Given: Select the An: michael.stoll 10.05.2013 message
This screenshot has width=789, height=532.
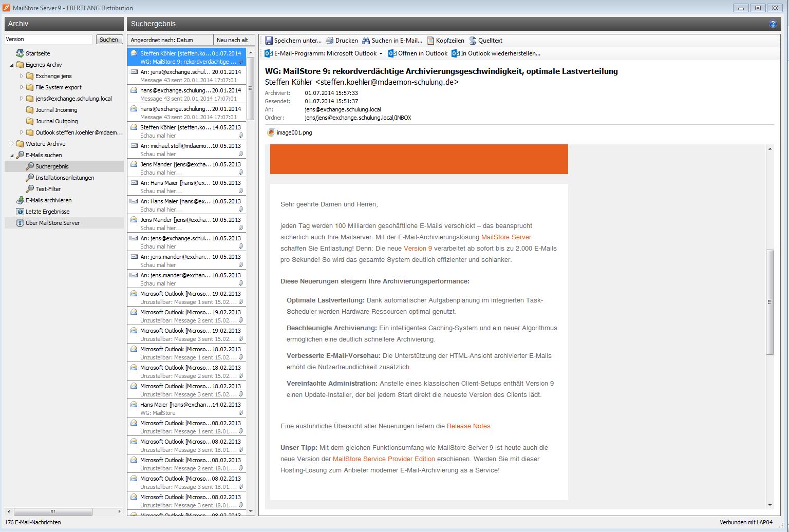Looking at the screenshot, I should click(187, 150).
